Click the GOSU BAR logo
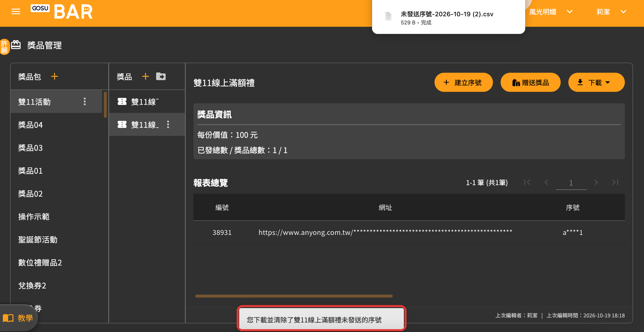This screenshot has height=332, width=644. 62,12
